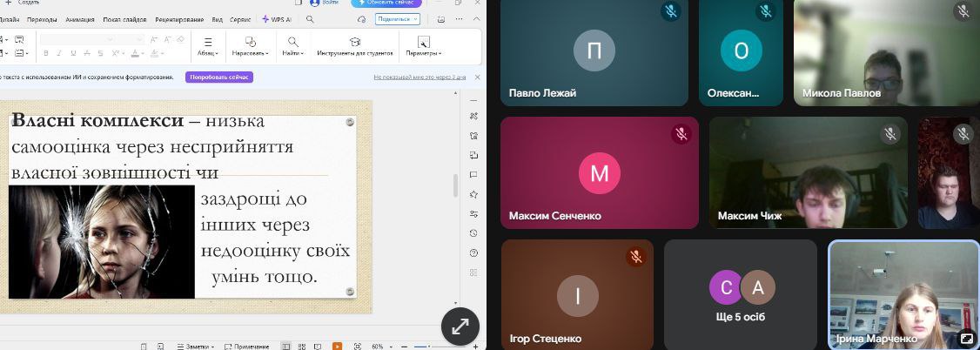This screenshot has height=350, width=980.
Task: Toggle the Заметки notes pane
Action: pos(198,346)
